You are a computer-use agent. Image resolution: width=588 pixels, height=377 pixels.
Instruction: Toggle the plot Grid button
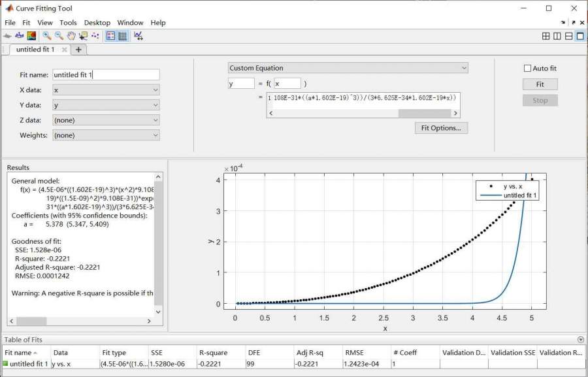(x=122, y=36)
